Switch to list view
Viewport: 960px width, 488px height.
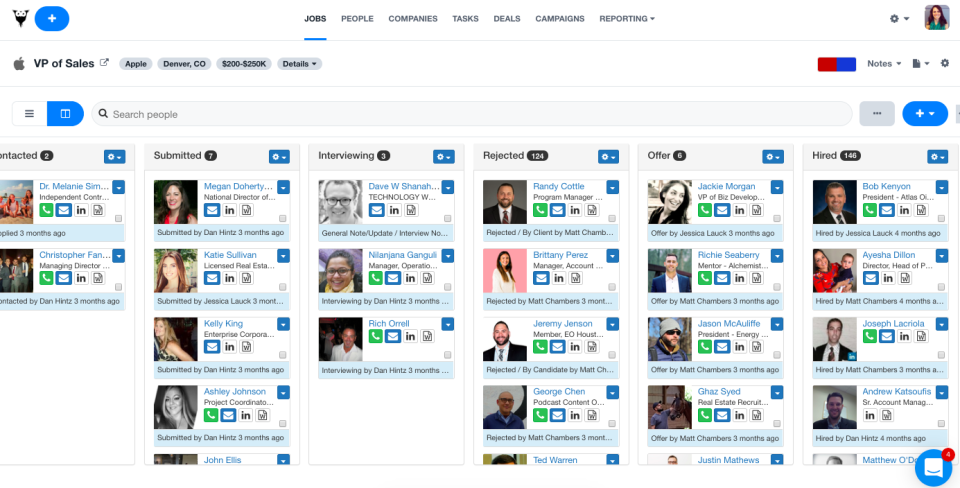(x=29, y=114)
